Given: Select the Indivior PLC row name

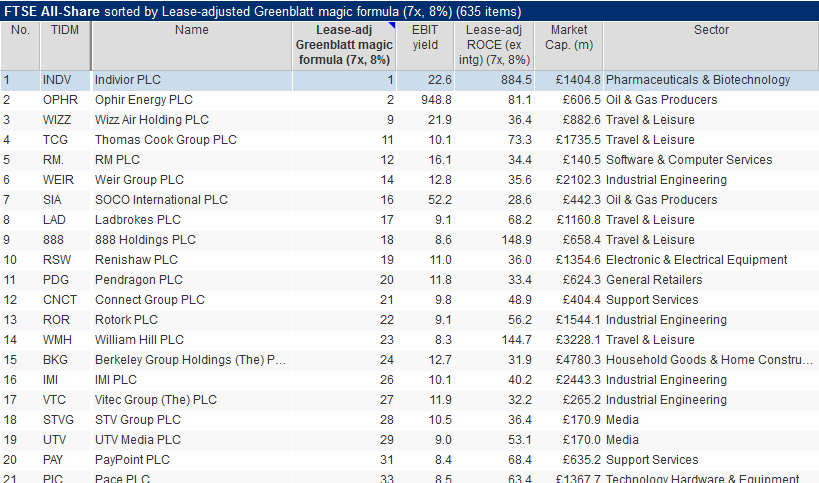Looking at the screenshot, I should [127, 80].
